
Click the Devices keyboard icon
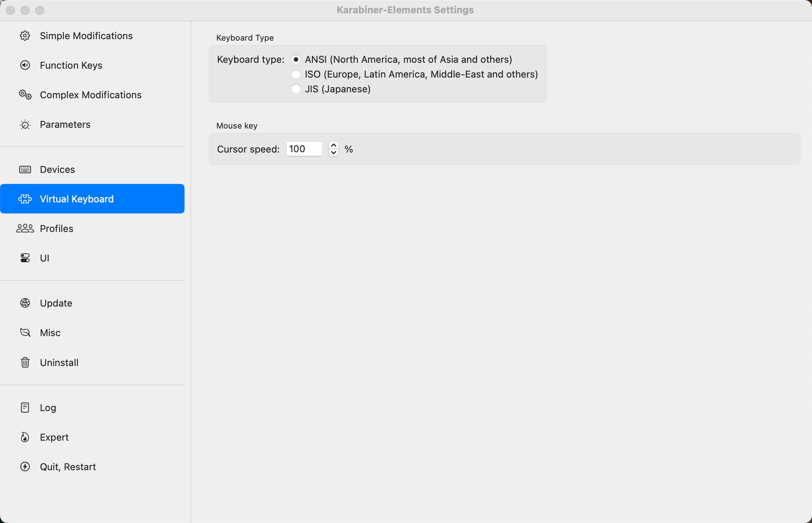[25, 170]
